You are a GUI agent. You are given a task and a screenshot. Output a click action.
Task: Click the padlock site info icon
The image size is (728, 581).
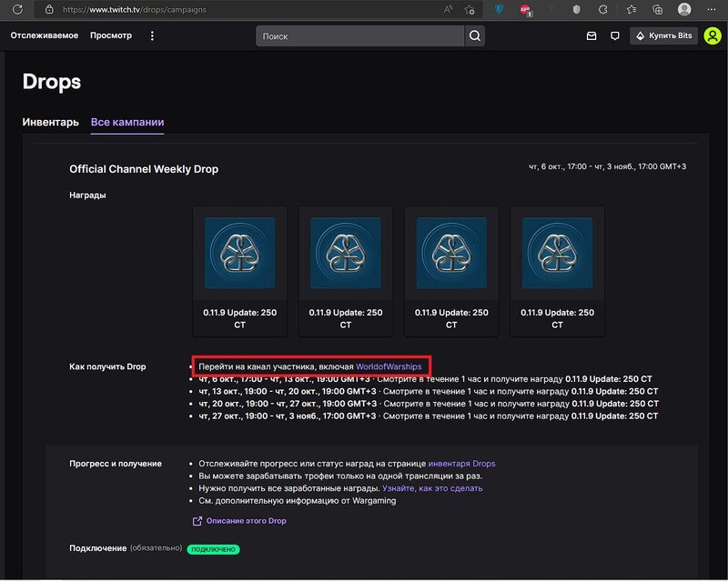tap(49, 9)
